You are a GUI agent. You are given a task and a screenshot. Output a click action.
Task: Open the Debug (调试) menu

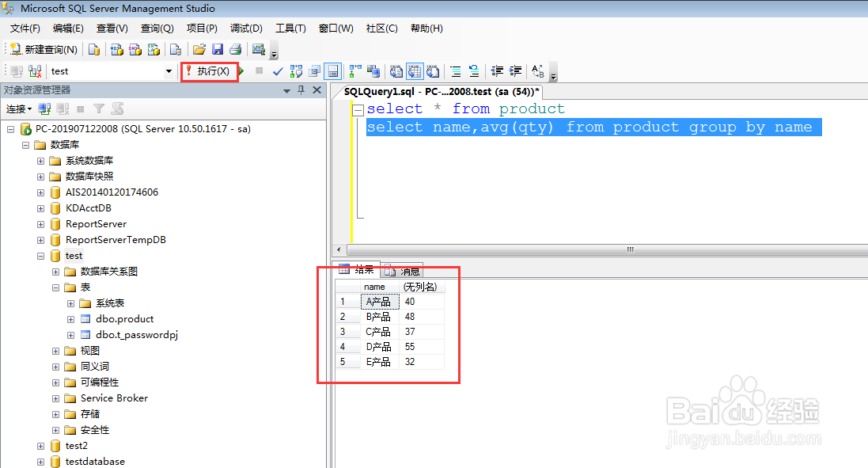pos(246,29)
